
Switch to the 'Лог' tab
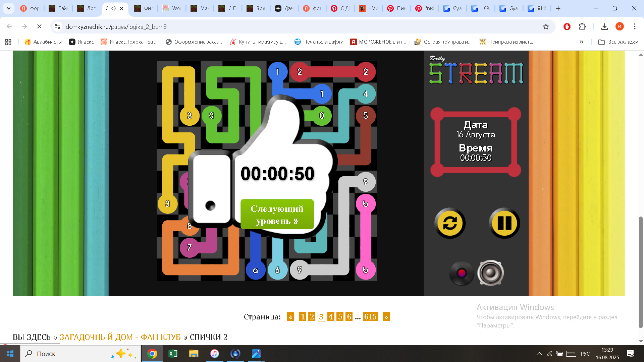(x=86, y=8)
